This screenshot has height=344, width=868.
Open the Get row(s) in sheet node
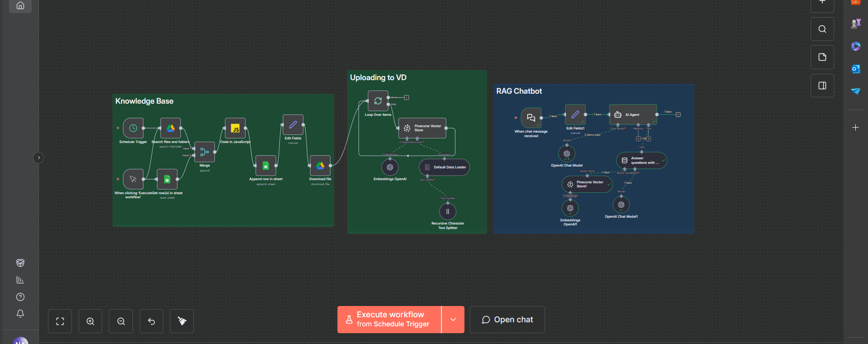pyautogui.click(x=167, y=179)
